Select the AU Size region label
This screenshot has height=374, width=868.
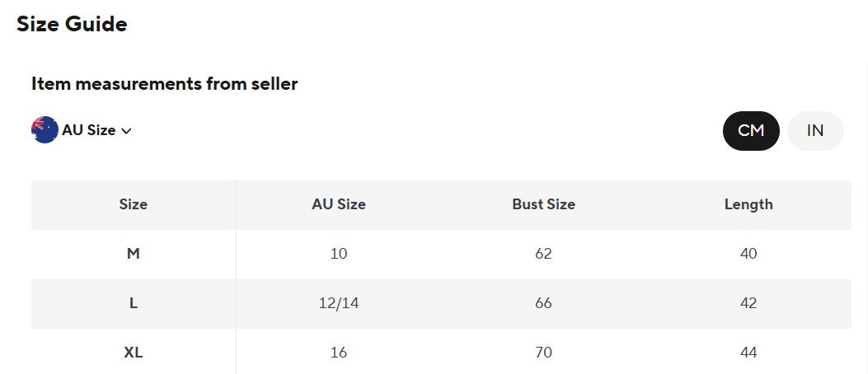pyautogui.click(x=88, y=130)
